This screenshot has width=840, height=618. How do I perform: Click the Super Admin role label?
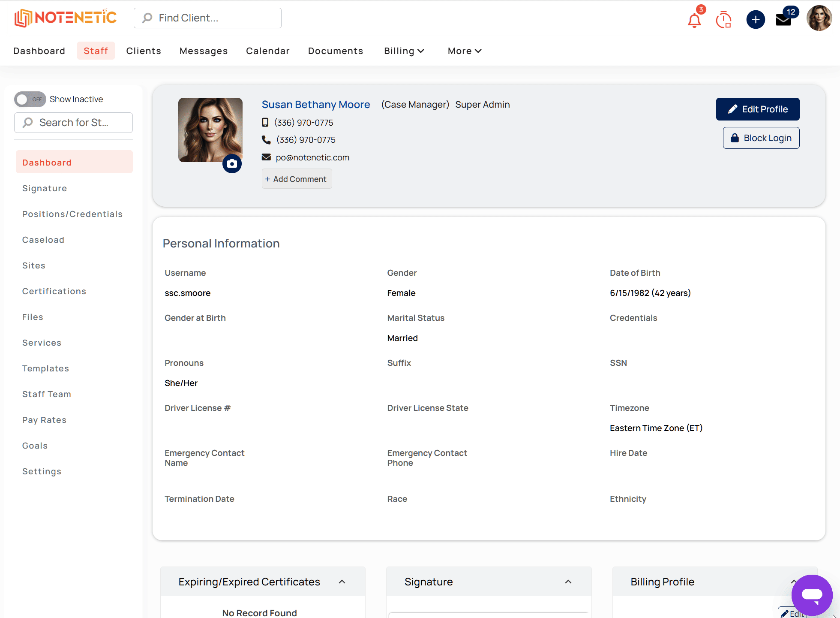[x=483, y=105]
